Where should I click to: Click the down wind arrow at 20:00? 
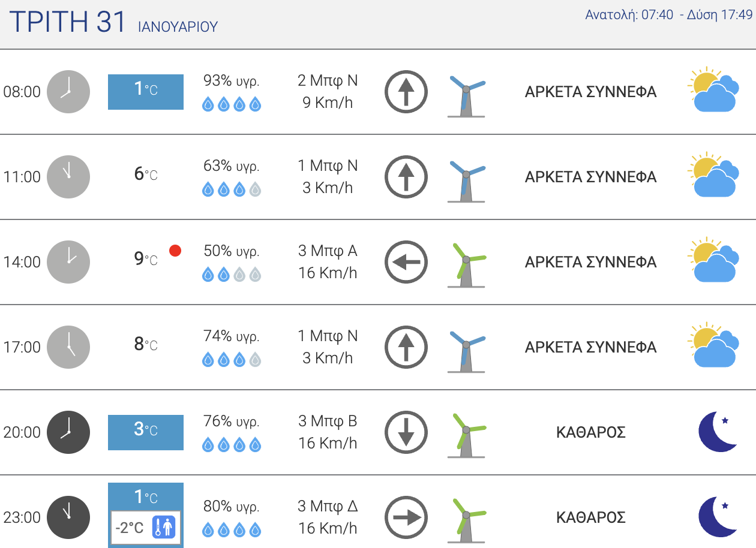click(x=406, y=432)
